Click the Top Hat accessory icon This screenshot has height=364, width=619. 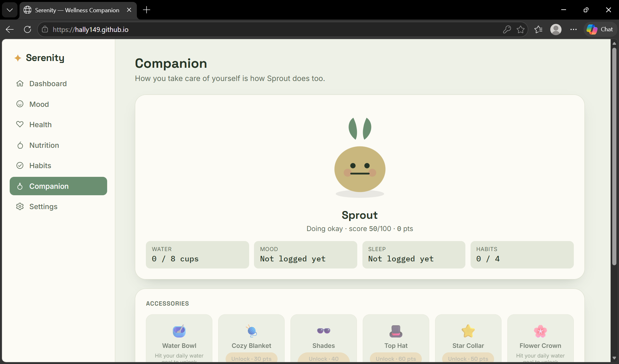[x=396, y=331]
